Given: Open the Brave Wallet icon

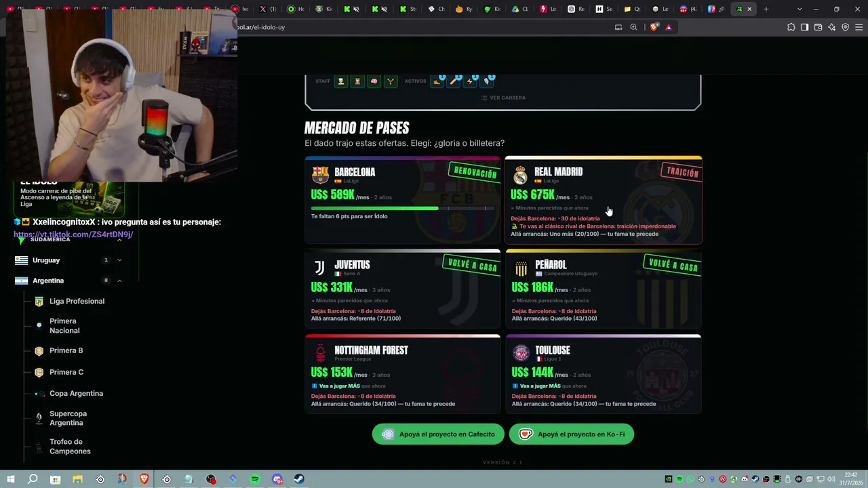Looking at the screenshot, I should point(818,27).
